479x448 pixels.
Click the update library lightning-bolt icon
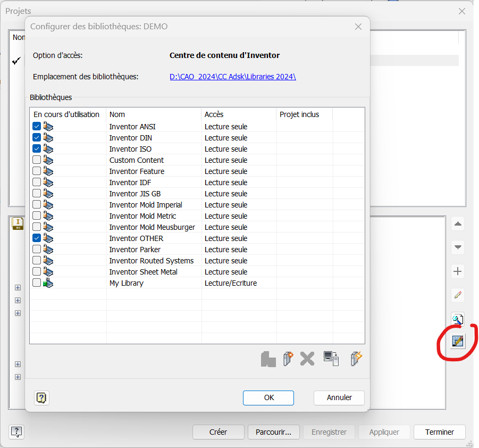click(356, 359)
